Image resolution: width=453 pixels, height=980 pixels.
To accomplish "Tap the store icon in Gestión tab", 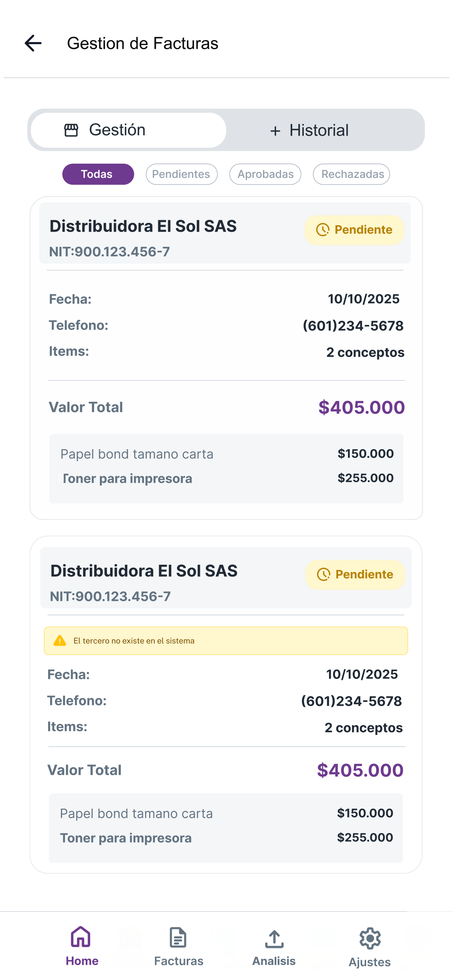I will 71,130.
